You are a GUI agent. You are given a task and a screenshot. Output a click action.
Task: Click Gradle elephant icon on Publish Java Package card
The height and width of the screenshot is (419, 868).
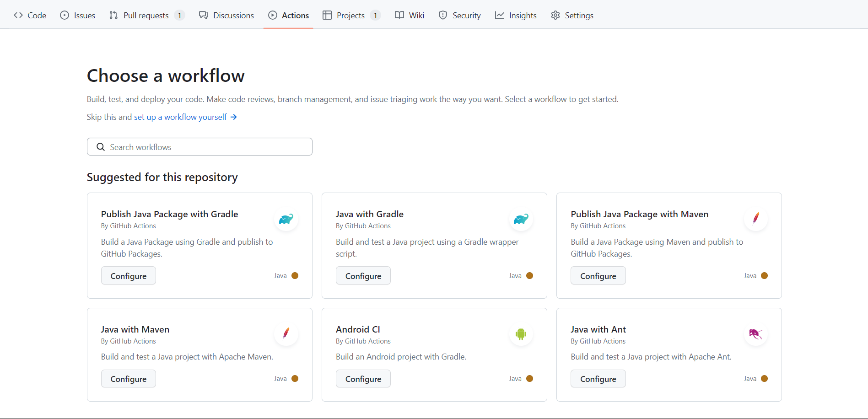pos(286,219)
